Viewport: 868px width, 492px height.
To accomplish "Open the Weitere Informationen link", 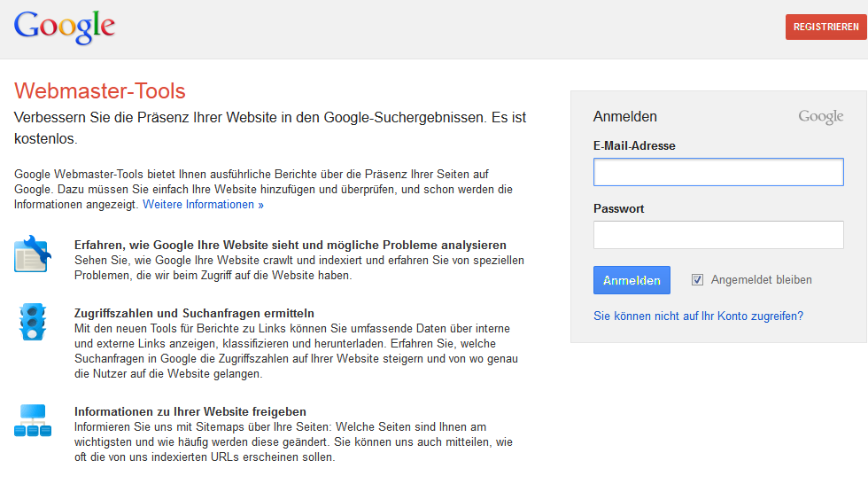I will pos(203,205).
